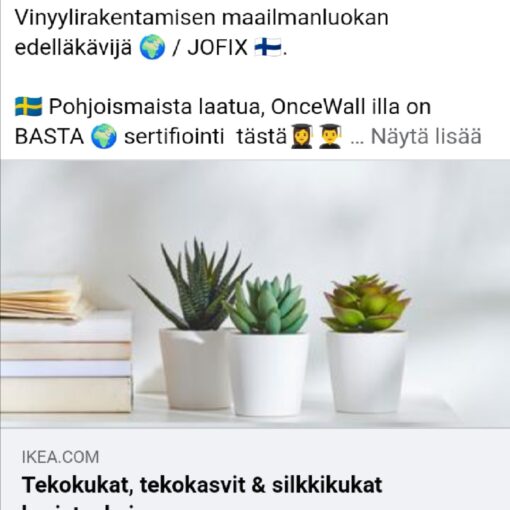The width and height of the screenshot is (510, 510).
Task: Select the tall spiky aloe plant
Action: click(192, 285)
